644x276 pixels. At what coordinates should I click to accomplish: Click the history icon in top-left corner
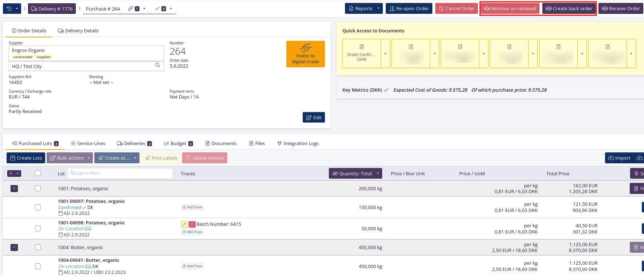point(9,9)
